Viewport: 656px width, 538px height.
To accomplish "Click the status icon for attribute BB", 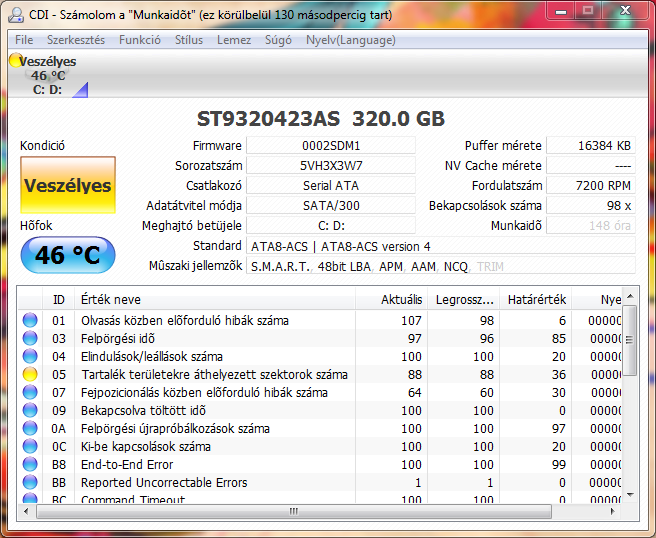I will tap(30, 482).
